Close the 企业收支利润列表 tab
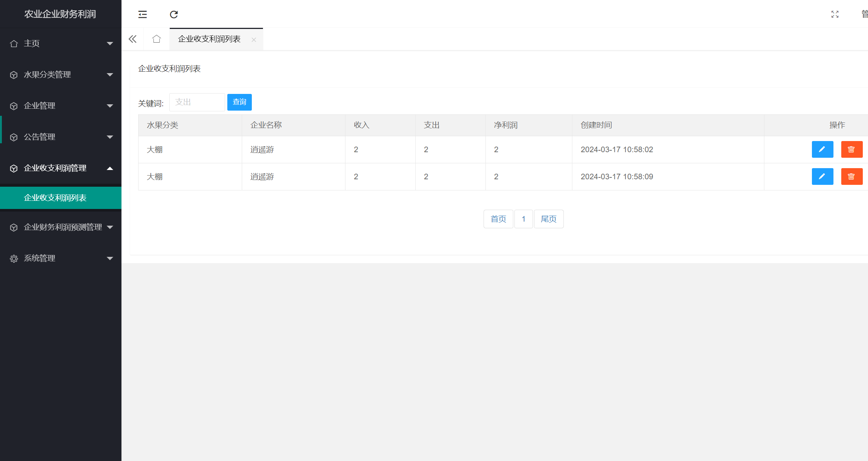The height and width of the screenshot is (461, 868). coord(254,40)
